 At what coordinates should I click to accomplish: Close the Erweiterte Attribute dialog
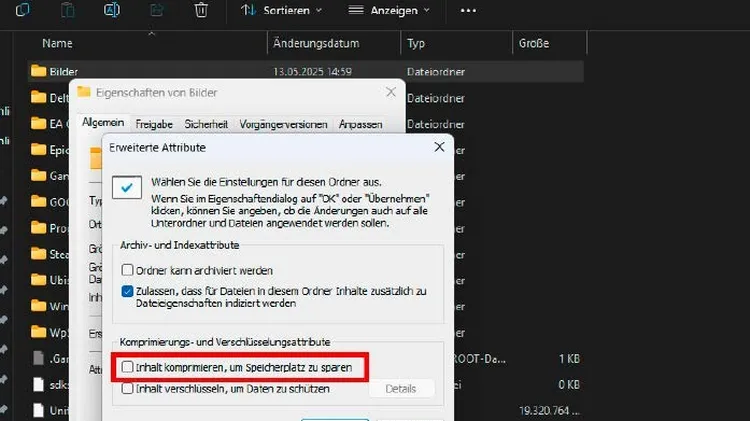(x=438, y=146)
